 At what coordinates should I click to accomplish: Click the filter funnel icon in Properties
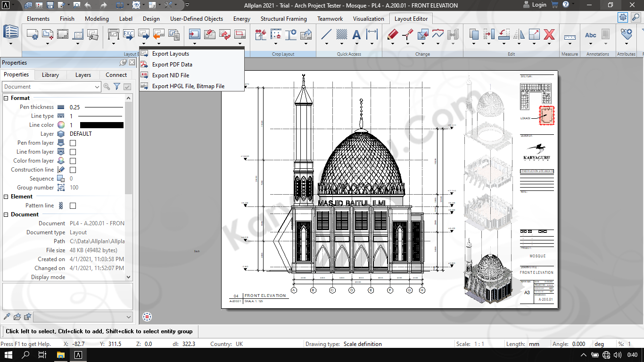click(117, 87)
